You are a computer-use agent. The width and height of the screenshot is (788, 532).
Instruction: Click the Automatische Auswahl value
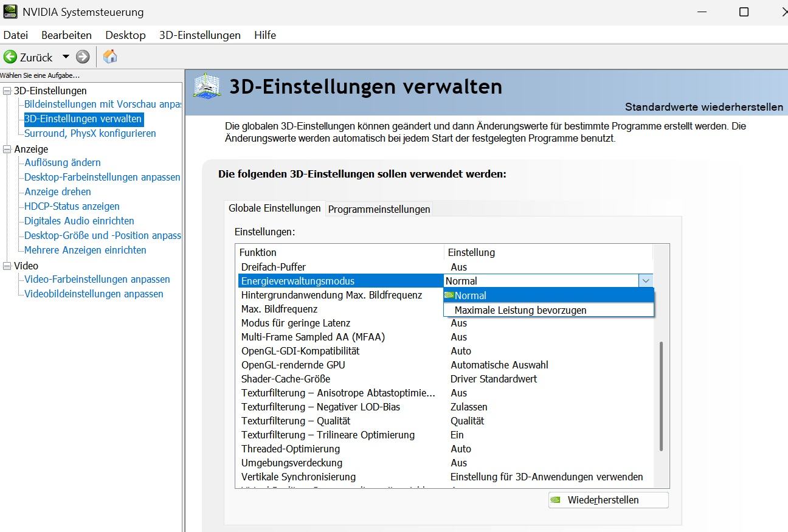(x=499, y=365)
